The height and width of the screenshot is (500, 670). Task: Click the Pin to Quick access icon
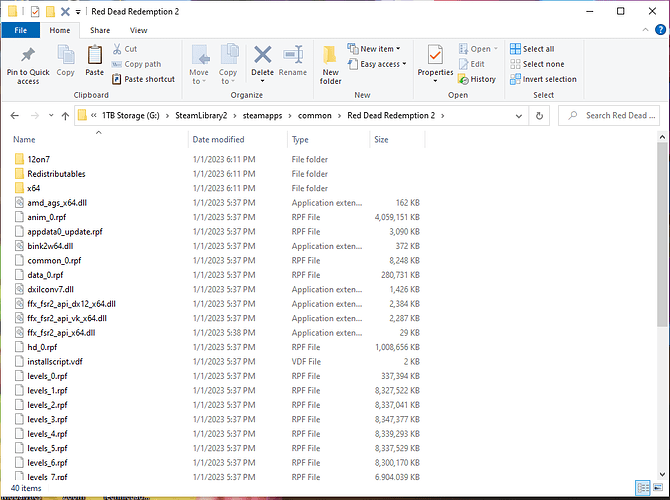[28, 58]
